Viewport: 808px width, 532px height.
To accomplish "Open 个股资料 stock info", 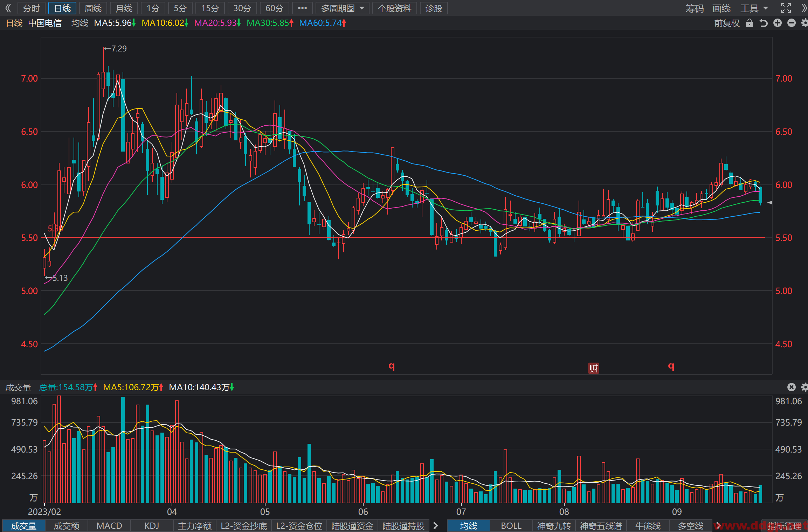I will 394,8.
